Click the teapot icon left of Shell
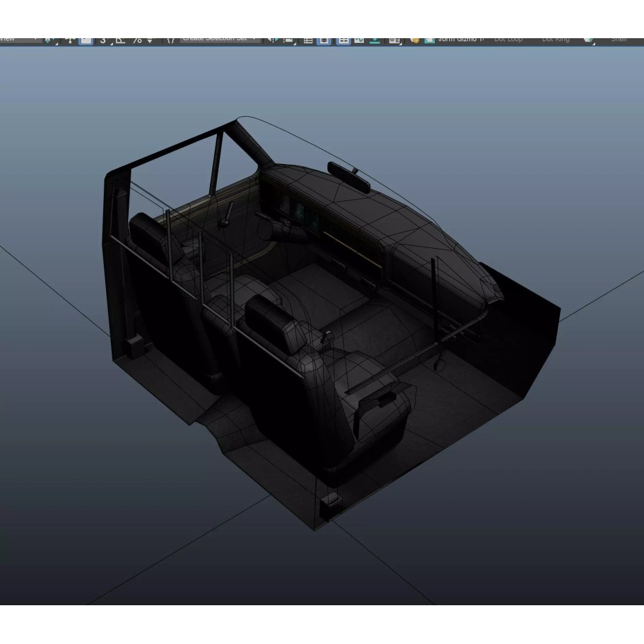This screenshot has width=644, height=644. 589,41
